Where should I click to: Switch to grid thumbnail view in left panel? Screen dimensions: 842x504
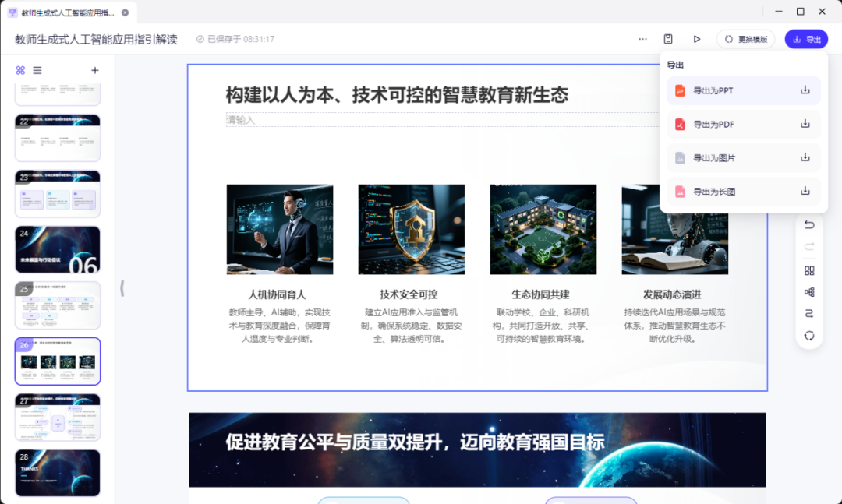point(22,70)
